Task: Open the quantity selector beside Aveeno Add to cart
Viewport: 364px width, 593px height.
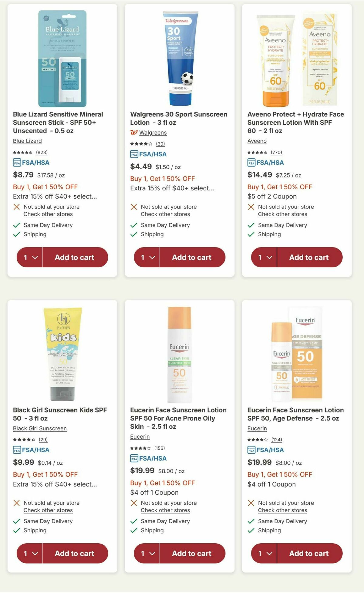Action: tap(264, 257)
